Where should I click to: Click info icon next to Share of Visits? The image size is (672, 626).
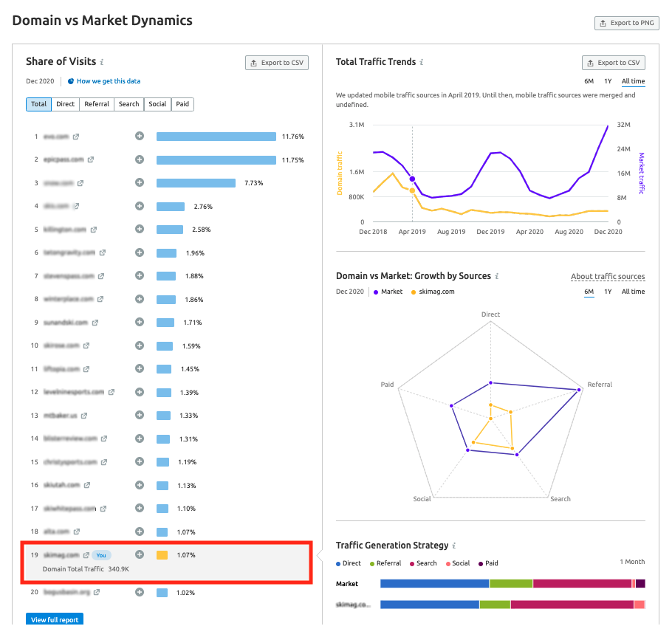point(102,63)
